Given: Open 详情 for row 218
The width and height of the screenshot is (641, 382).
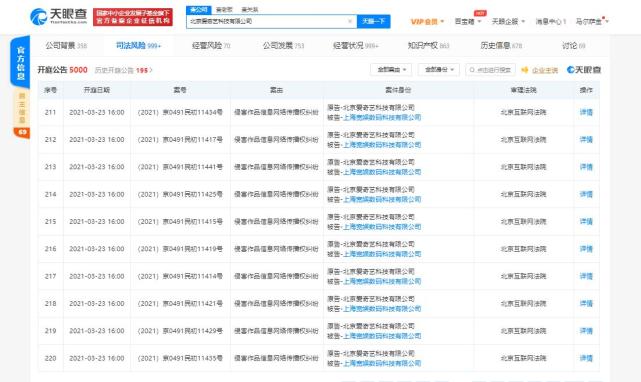Looking at the screenshot, I should pos(586,303).
